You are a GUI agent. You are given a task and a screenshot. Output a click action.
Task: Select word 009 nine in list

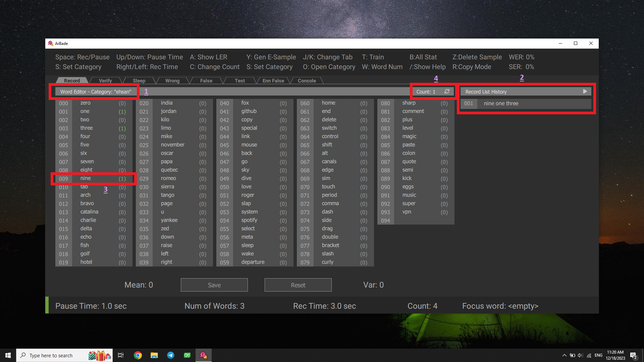click(86, 178)
